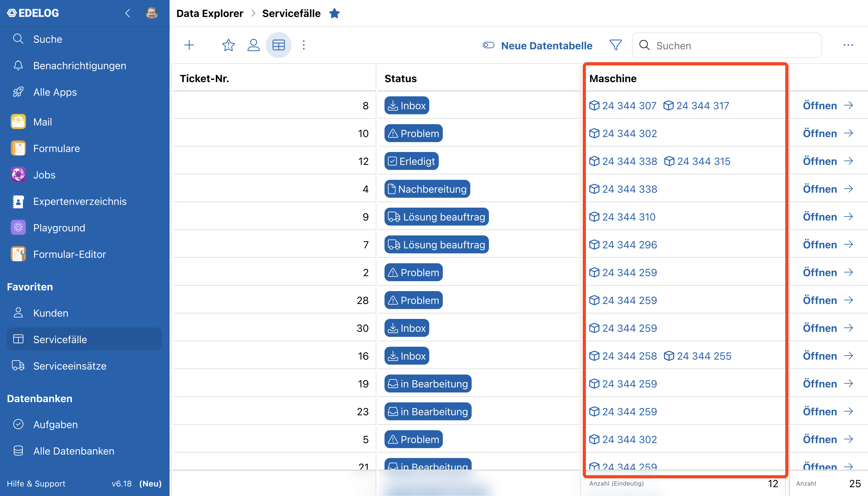Screen dimensions: 868x496
Task: Click the Nachbereitung status badge
Action: (x=427, y=189)
